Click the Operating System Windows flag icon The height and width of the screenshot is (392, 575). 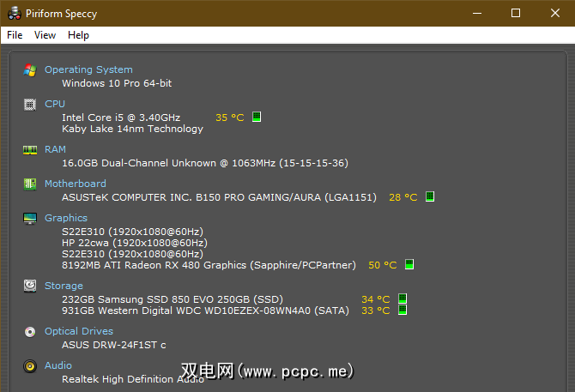coord(30,70)
